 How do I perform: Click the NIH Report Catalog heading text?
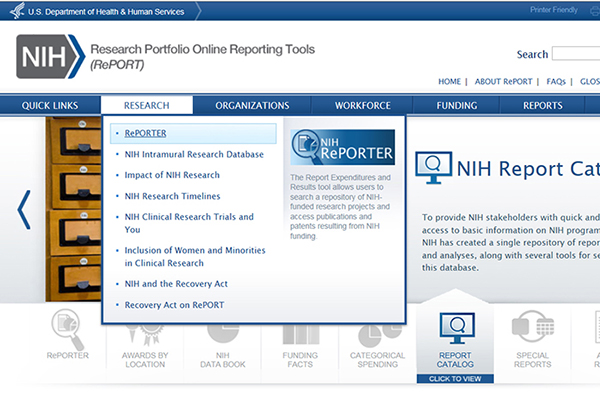tap(528, 169)
